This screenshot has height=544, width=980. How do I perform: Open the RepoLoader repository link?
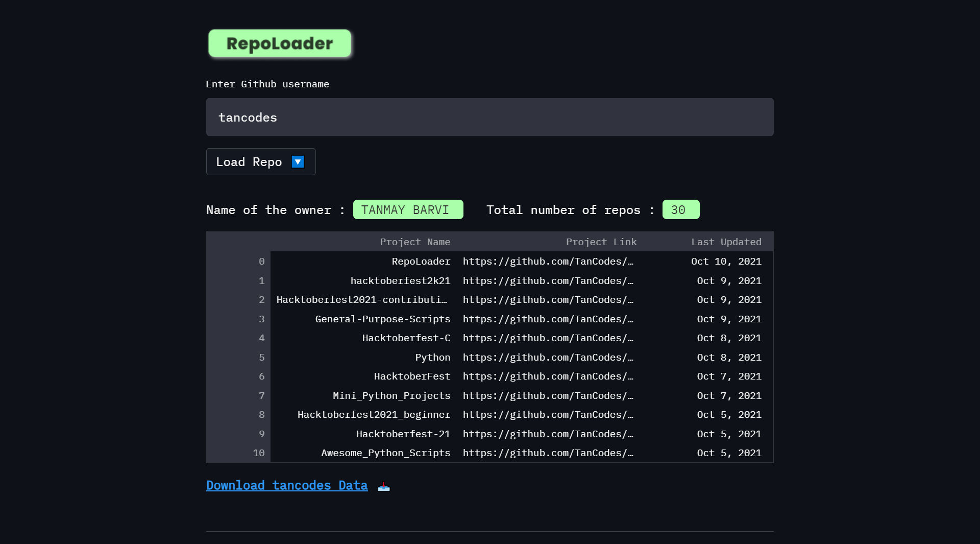(548, 261)
